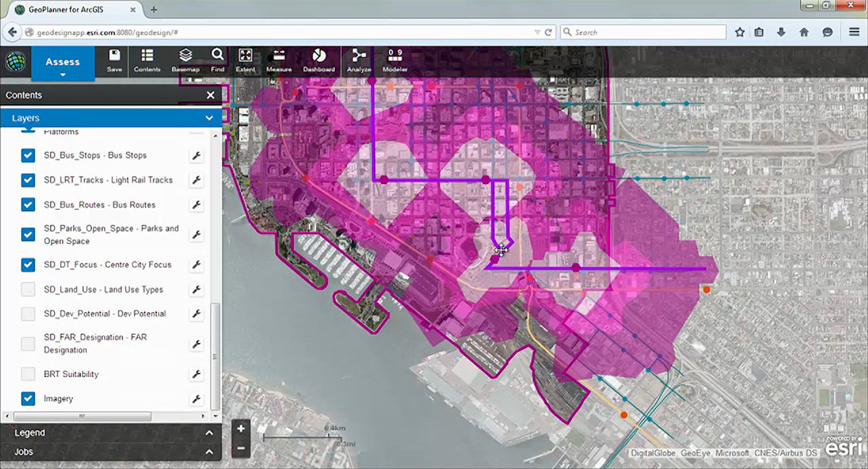Open the Assess dropdown menu
The image size is (868, 469).
tap(63, 64)
